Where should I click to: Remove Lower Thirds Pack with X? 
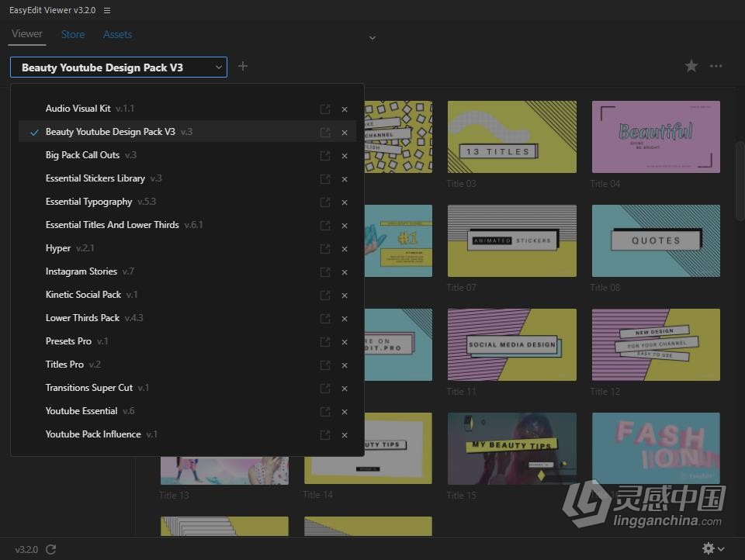point(345,319)
